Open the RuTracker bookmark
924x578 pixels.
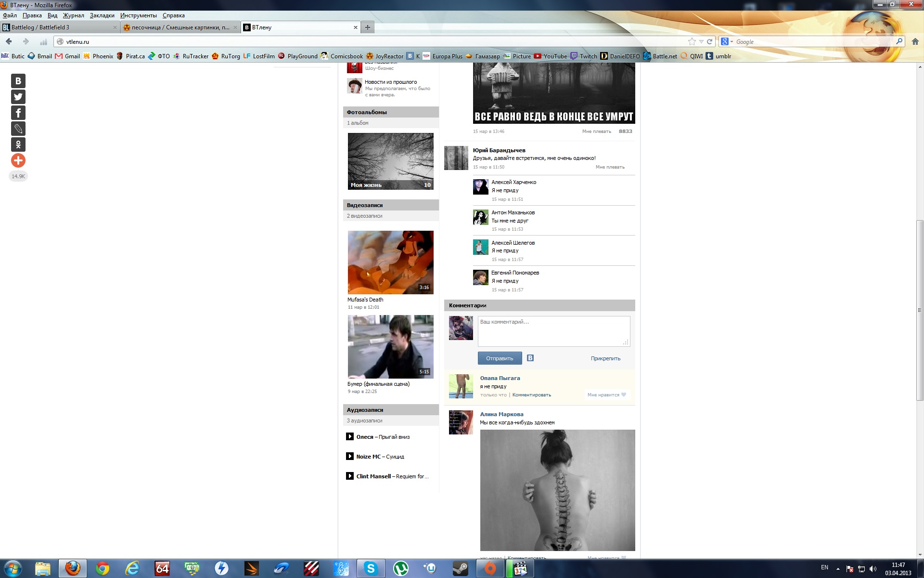pos(191,56)
